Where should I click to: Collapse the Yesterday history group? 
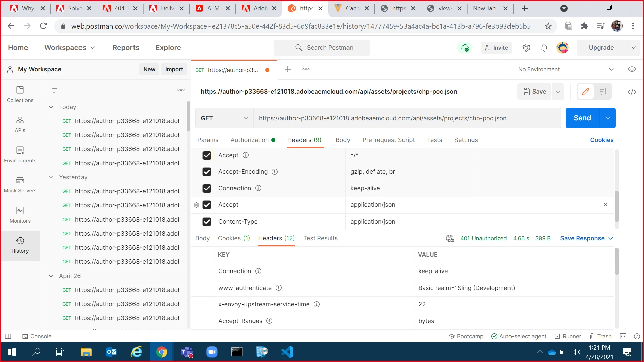coord(51,177)
